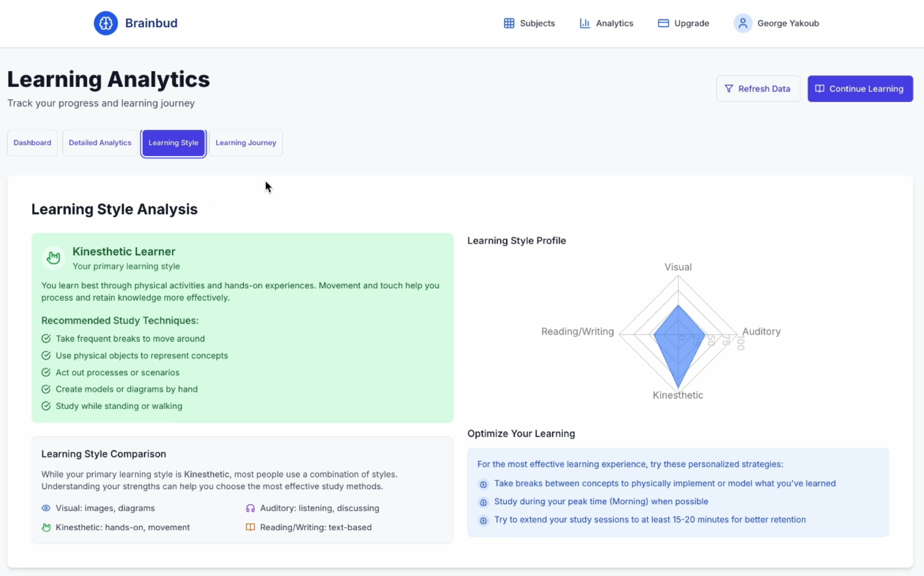Screen dimensions: 924x576
Task: Click the Analytics bar chart icon
Action: pos(585,23)
